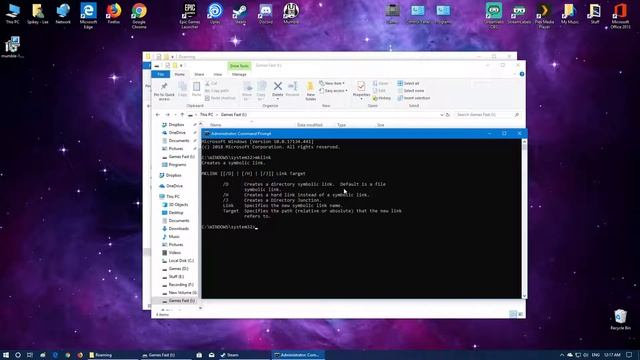Click Select all in the ribbon
The width and height of the screenshot is (640, 360).
tap(408, 83)
